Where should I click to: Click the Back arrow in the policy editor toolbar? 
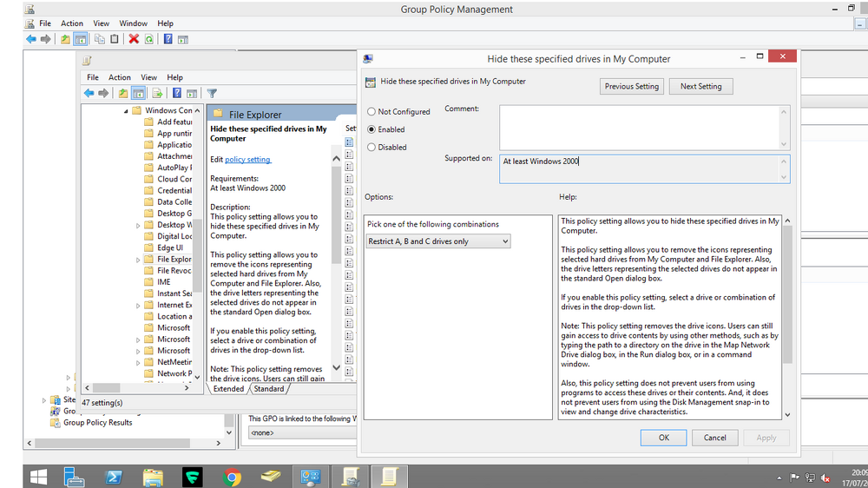pyautogui.click(x=89, y=93)
